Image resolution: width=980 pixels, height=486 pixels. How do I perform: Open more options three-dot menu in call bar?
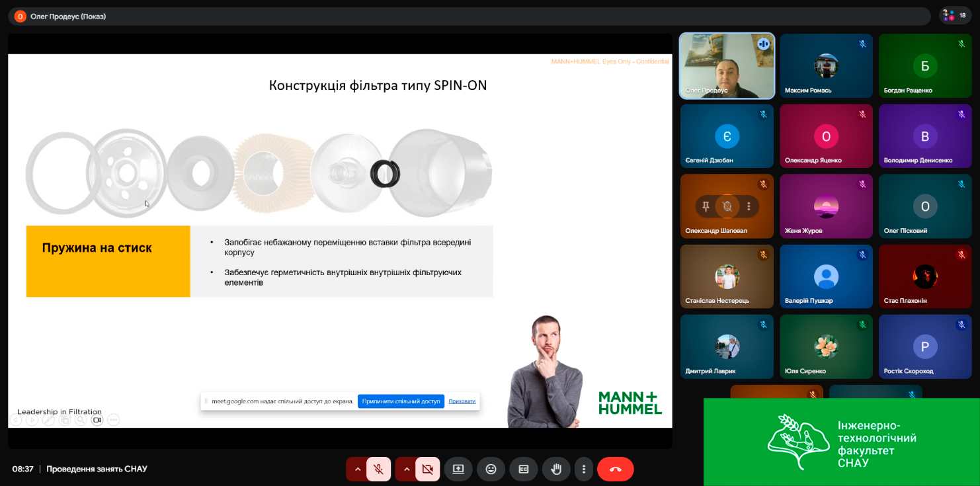pyautogui.click(x=583, y=469)
